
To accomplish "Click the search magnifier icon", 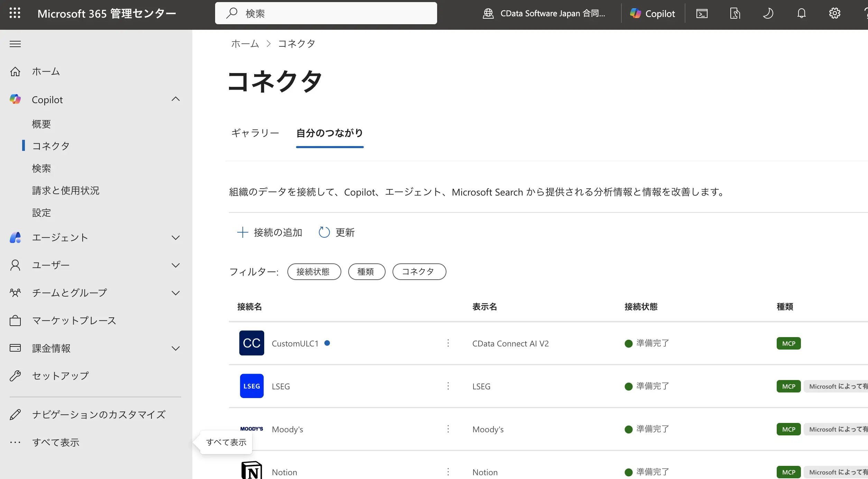I will (x=232, y=13).
